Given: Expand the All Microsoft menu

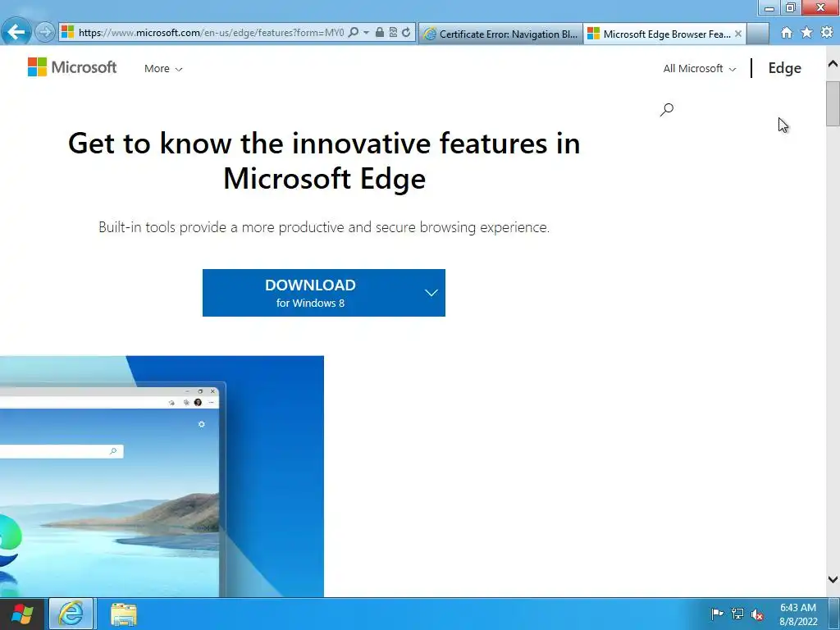Looking at the screenshot, I should coord(700,69).
